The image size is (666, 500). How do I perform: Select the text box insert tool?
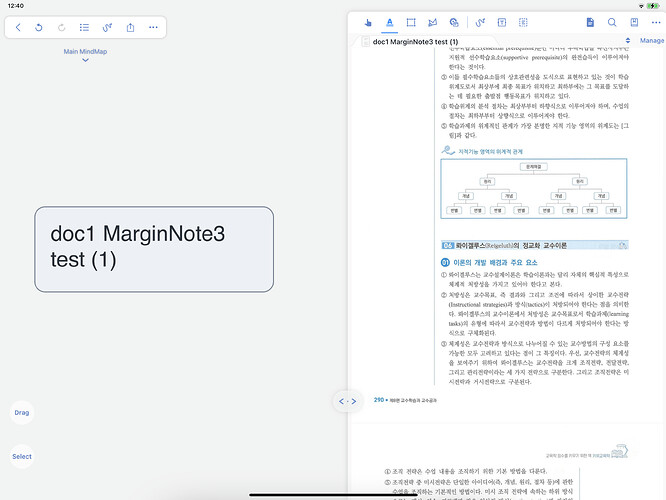tap(502, 23)
